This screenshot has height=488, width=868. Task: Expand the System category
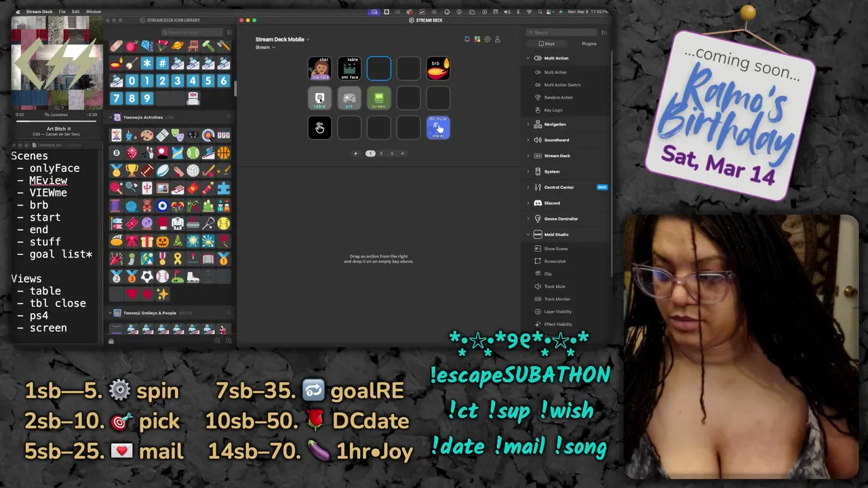click(x=528, y=171)
